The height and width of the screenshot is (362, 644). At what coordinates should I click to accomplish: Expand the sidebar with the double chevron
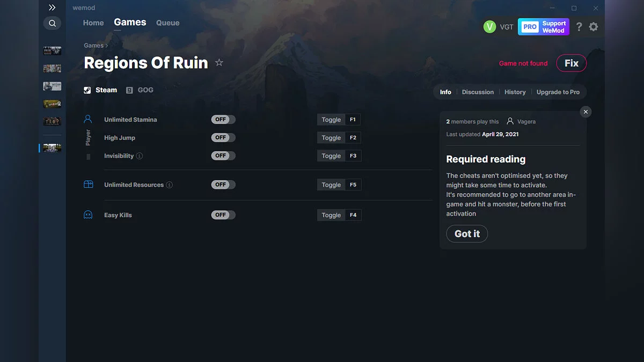tap(52, 8)
